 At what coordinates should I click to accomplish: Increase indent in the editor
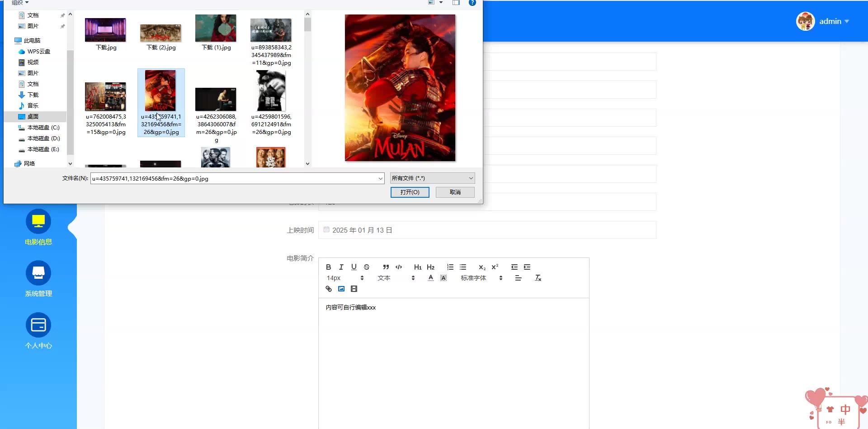click(x=527, y=267)
